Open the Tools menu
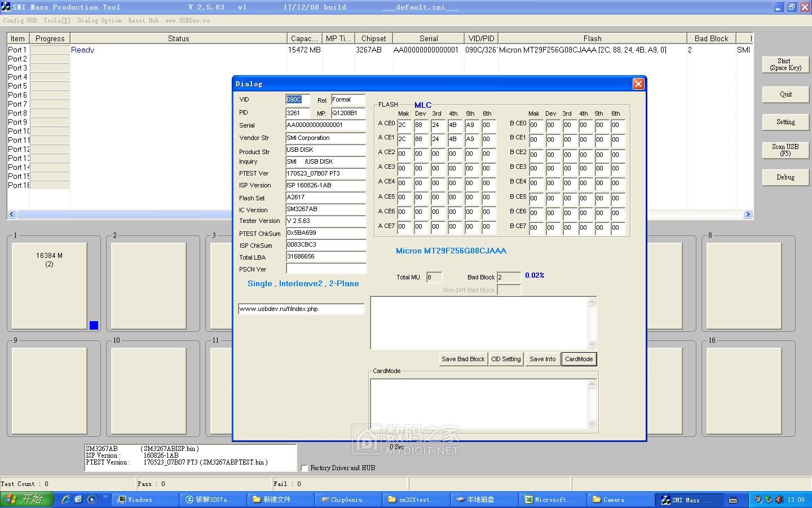The image size is (812, 508). tap(57, 20)
